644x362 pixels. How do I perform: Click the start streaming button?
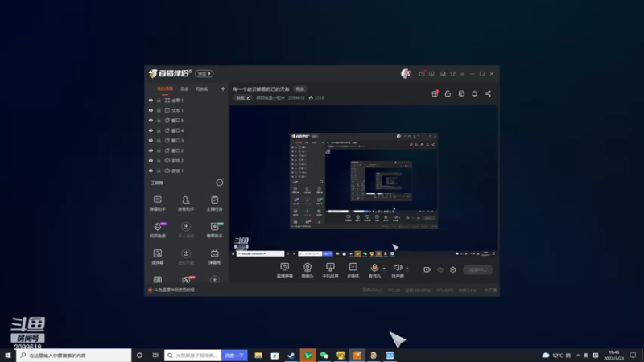click(x=477, y=269)
